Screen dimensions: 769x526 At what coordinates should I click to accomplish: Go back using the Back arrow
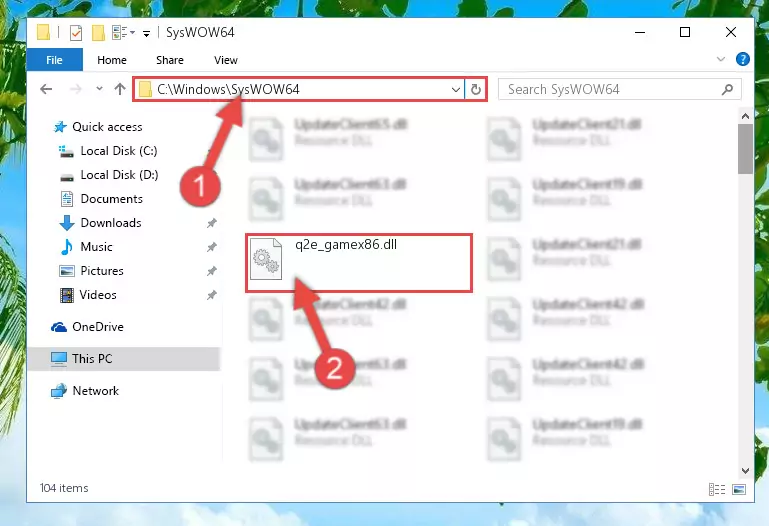(x=46, y=89)
